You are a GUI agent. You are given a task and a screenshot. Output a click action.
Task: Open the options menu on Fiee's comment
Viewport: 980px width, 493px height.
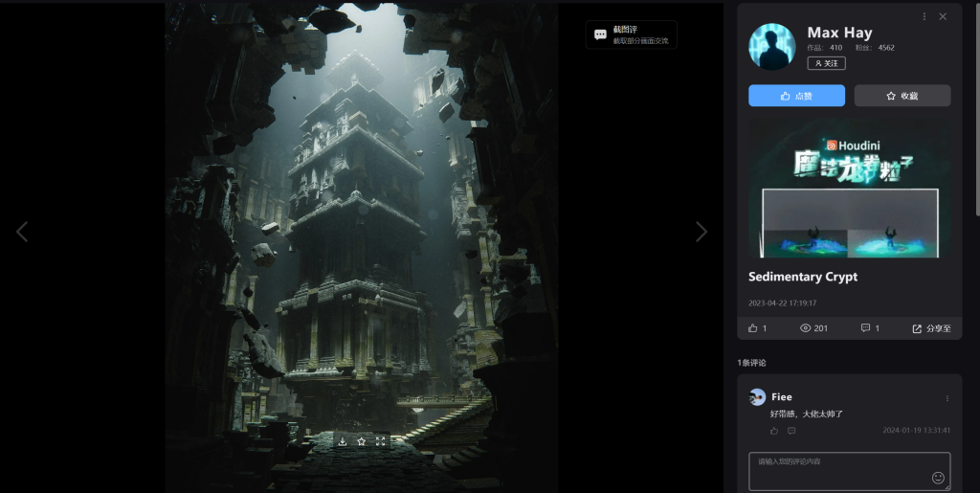tap(947, 398)
